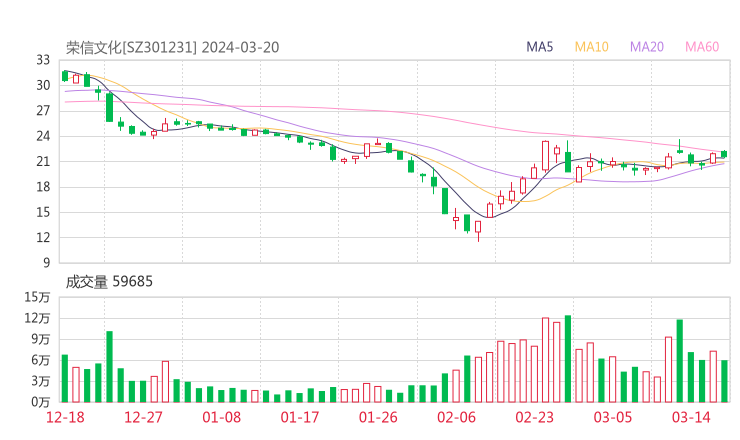This screenshot has height=440, width=740.
Task: Click the MA60 legend label
Action: (x=702, y=47)
